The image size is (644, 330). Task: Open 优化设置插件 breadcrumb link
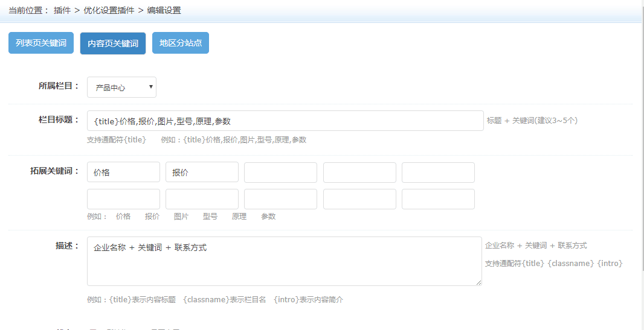tap(108, 10)
